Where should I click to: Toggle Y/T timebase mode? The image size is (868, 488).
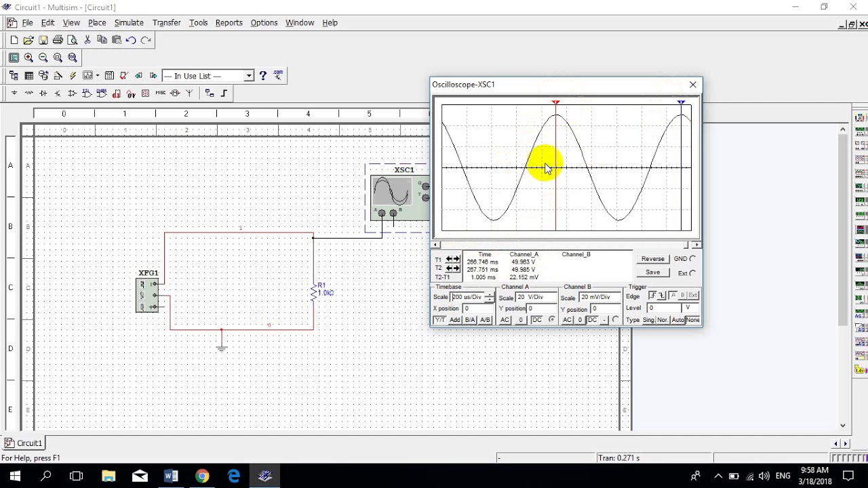[x=439, y=320]
